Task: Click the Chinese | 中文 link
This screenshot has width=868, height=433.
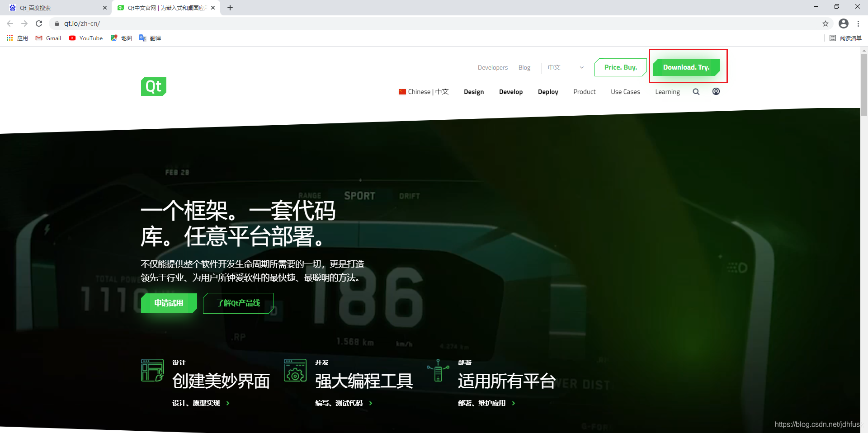Action: point(424,92)
